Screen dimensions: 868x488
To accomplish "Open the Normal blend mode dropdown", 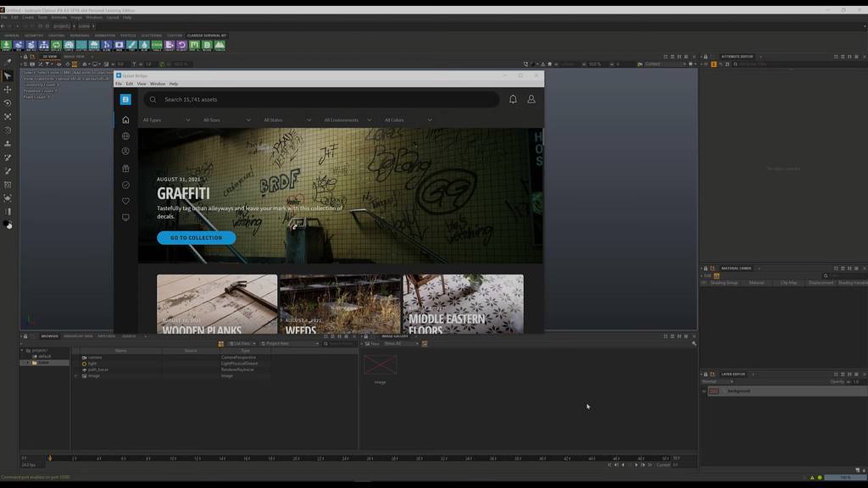I will 716,381.
